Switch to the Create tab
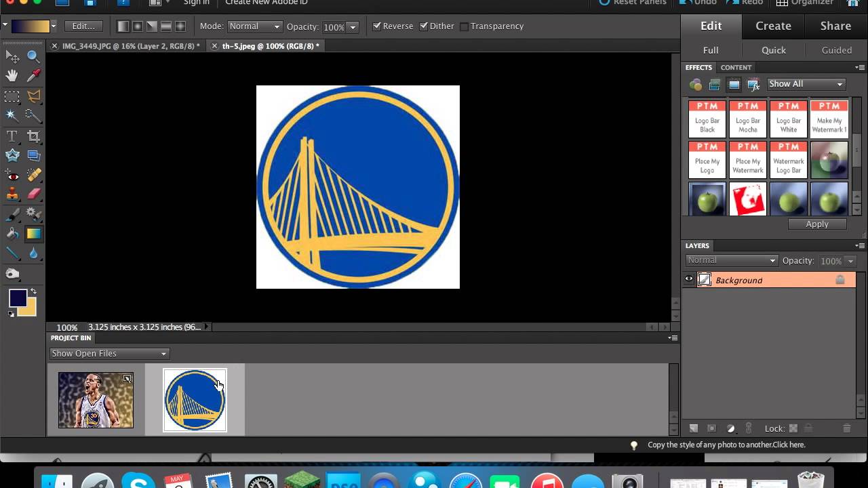The height and width of the screenshot is (488, 868). point(773,26)
